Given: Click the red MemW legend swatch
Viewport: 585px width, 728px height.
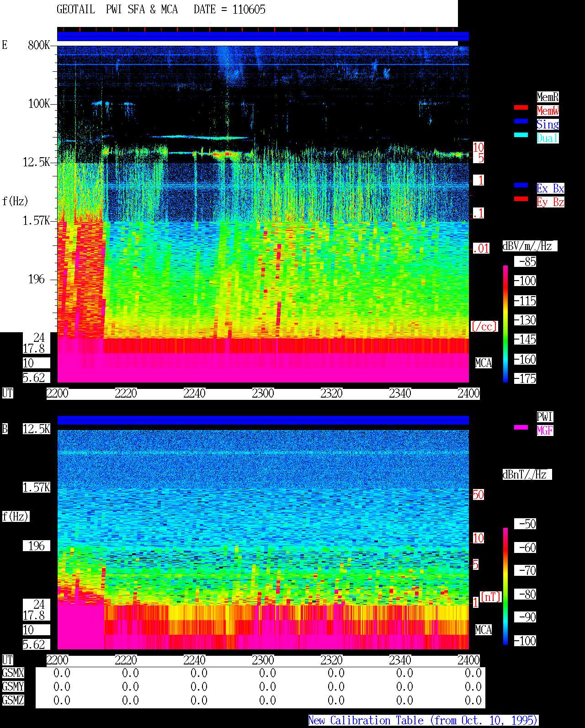Looking at the screenshot, I should (x=521, y=107).
